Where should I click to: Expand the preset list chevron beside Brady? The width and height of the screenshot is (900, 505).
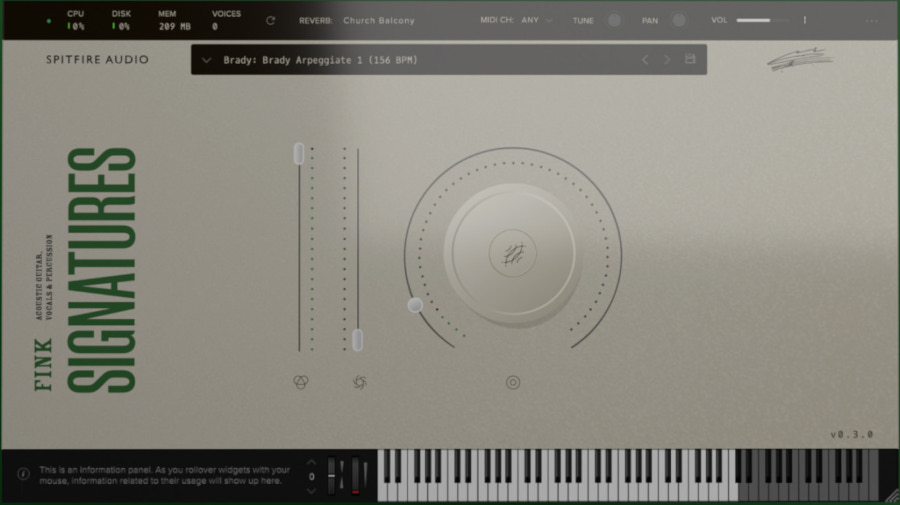pyautogui.click(x=207, y=60)
